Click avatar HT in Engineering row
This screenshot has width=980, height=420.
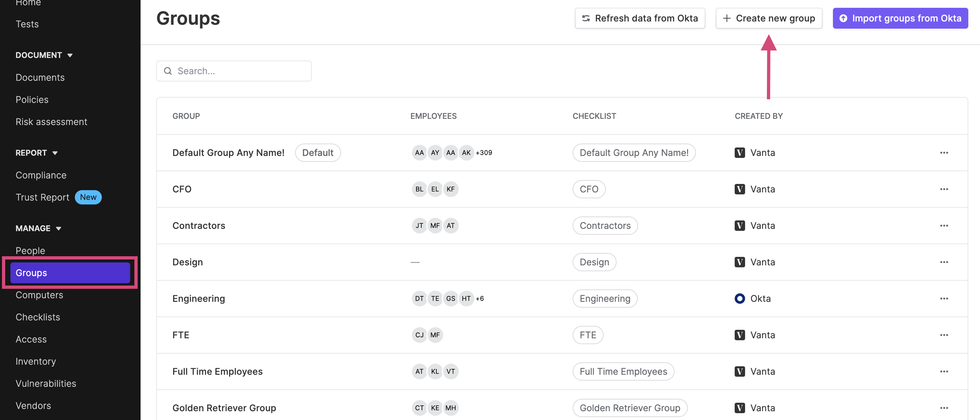coord(466,299)
